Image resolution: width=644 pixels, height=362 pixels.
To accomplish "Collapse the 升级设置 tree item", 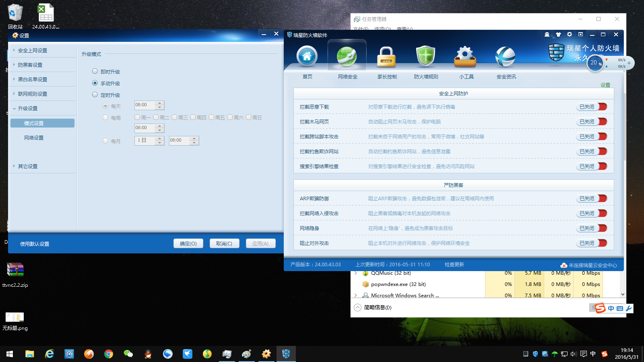I will click(x=14, y=109).
